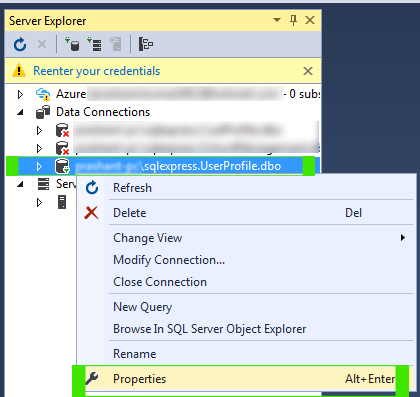420x397 pixels.
Task: Select the Data Connections tree item
Action: [103, 112]
